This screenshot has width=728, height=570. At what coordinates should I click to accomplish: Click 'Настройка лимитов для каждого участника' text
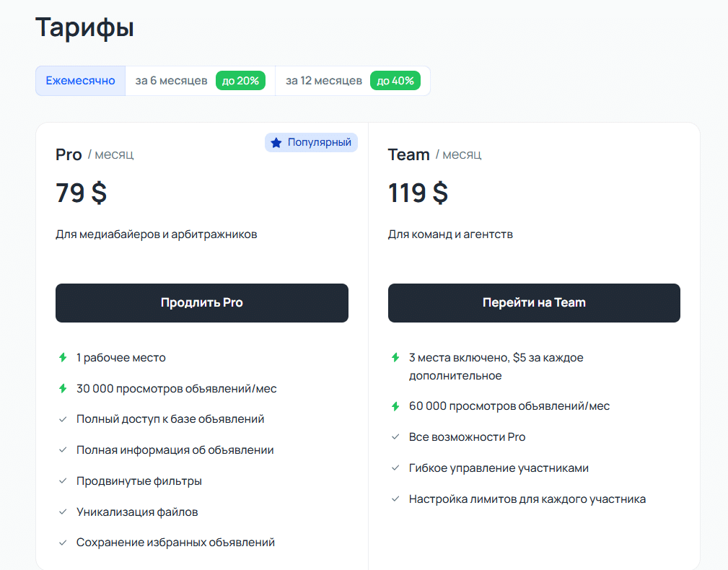coord(527,499)
